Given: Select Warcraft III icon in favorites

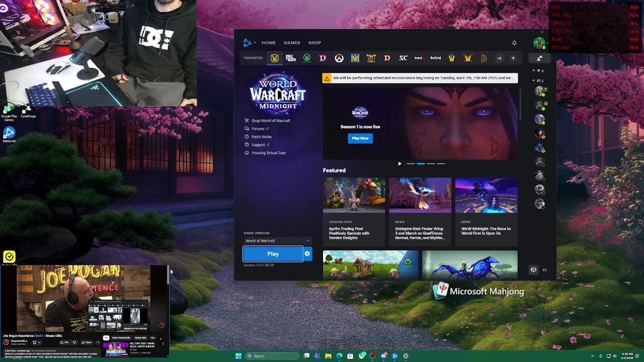Looking at the screenshot, I should coord(355,58).
